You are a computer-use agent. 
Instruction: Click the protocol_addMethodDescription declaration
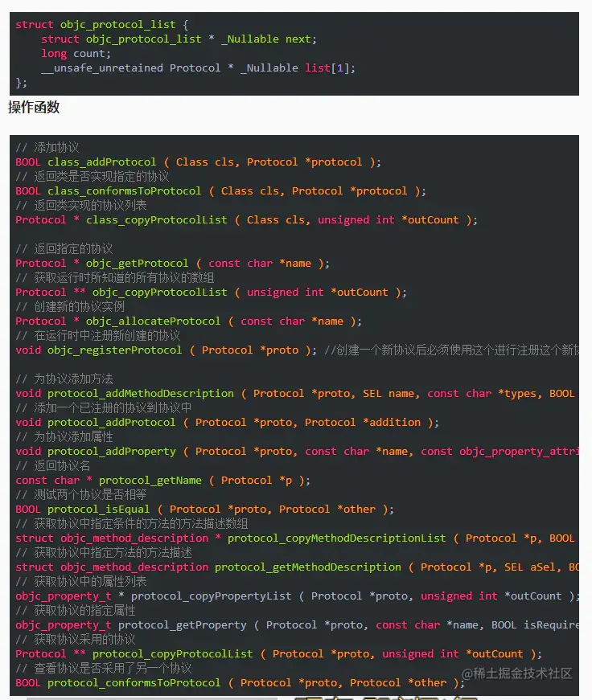pyautogui.click(x=297, y=394)
